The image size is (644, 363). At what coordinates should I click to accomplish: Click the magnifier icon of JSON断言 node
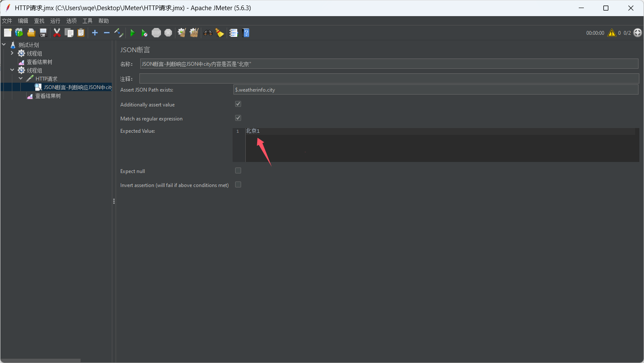(38, 87)
